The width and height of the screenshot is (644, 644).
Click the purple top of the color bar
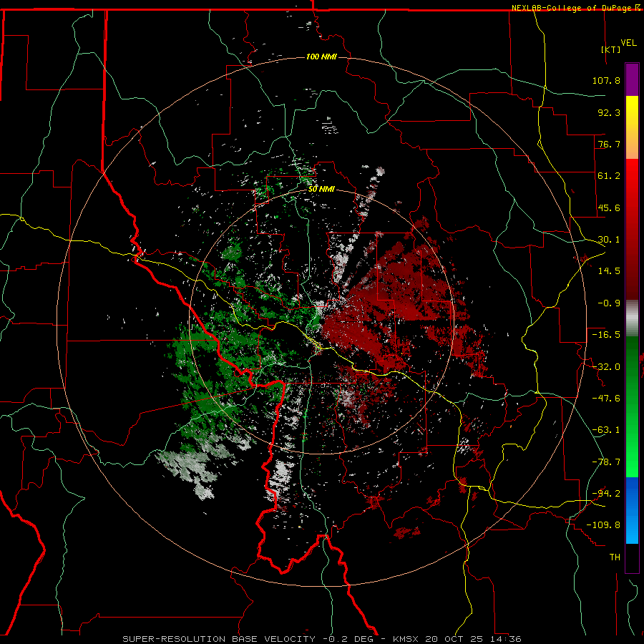(x=632, y=80)
